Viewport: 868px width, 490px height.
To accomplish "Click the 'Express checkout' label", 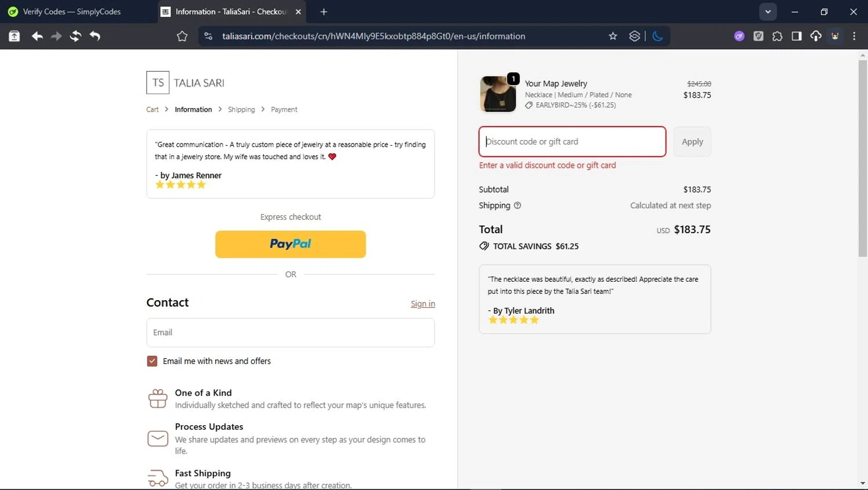I will 290,217.
